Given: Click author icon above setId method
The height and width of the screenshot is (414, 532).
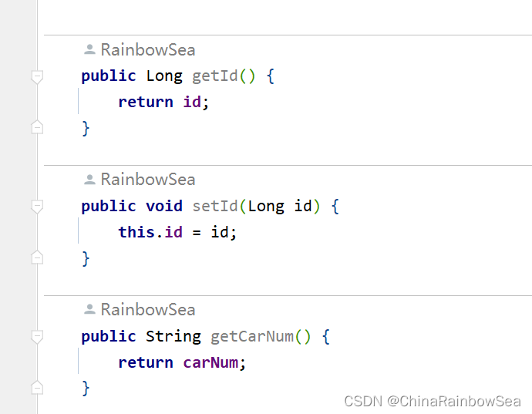Looking at the screenshot, I should tap(89, 180).
